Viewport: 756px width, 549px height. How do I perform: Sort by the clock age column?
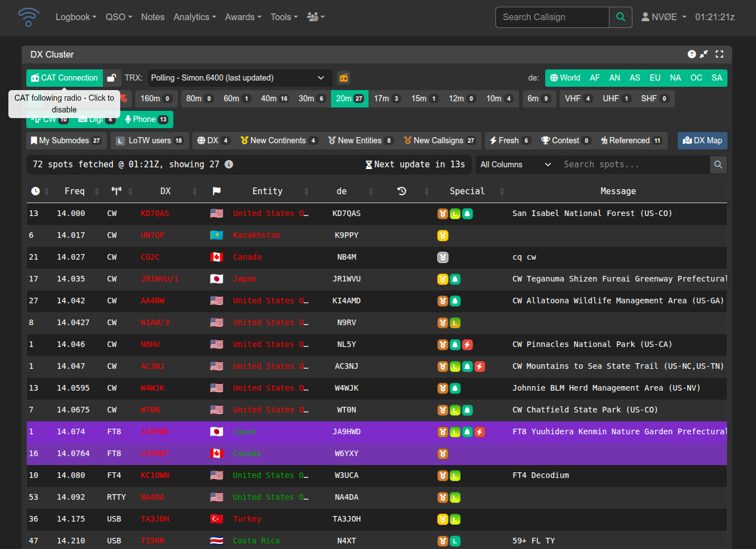coord(35,191)
